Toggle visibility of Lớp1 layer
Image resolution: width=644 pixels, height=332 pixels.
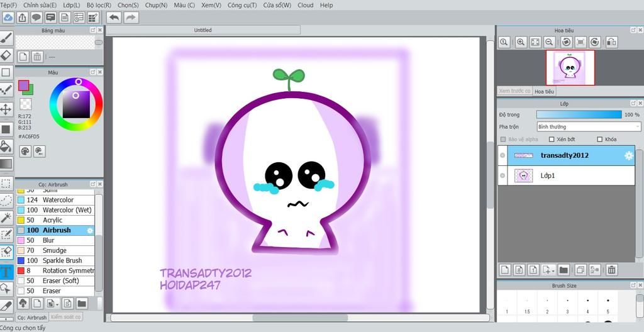[502, 175]
